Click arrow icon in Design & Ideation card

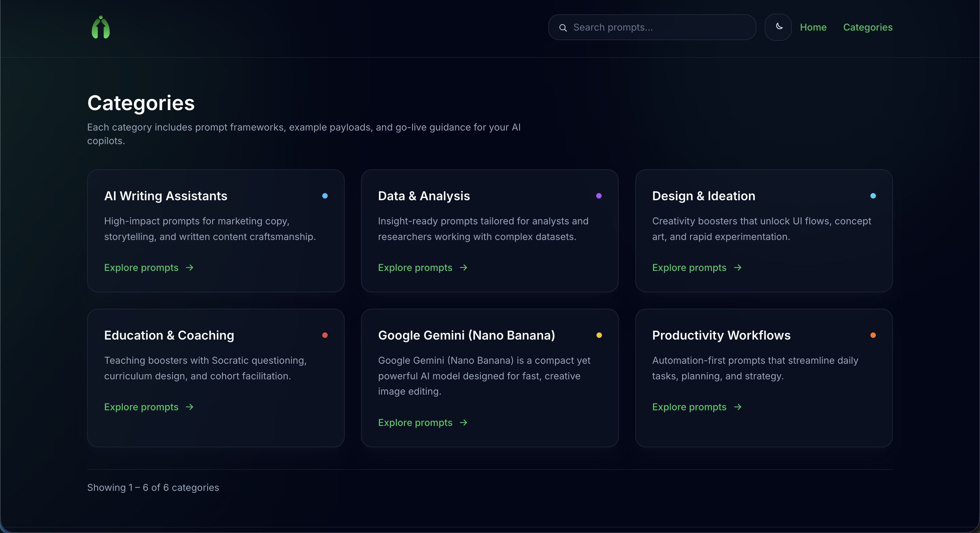coord(738,268)
